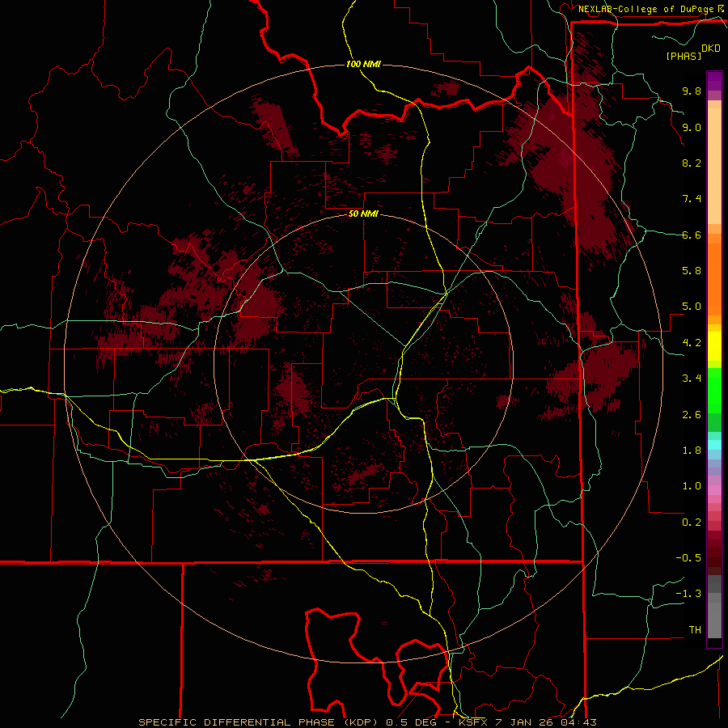Viewport: 728px width, 728px height.
Task: Click the 2.6 legend value
Action: coord(692,415)
